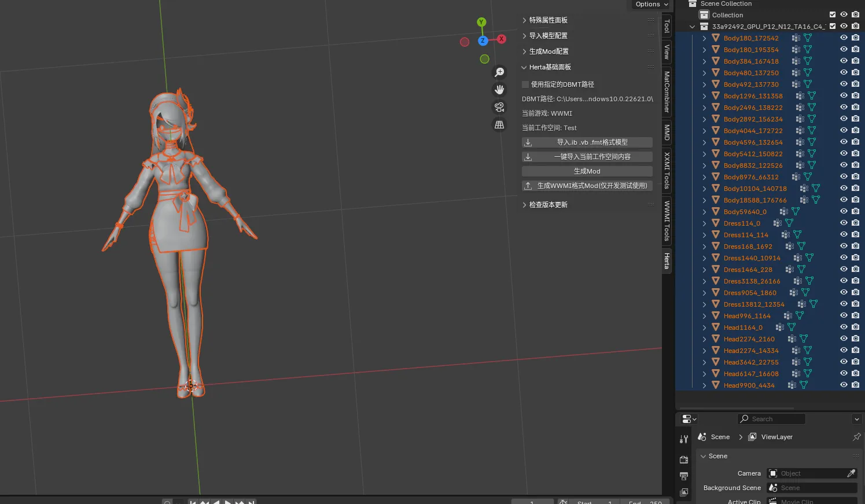This screenshot has height=504, width=865.
Task: Switch to the MMD sidebar tab
Action: (667, 133)
